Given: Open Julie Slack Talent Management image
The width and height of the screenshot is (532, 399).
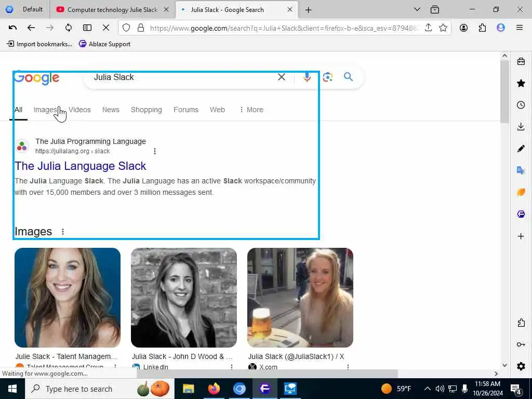Looking at the screenshot, I should coord(68,298).
